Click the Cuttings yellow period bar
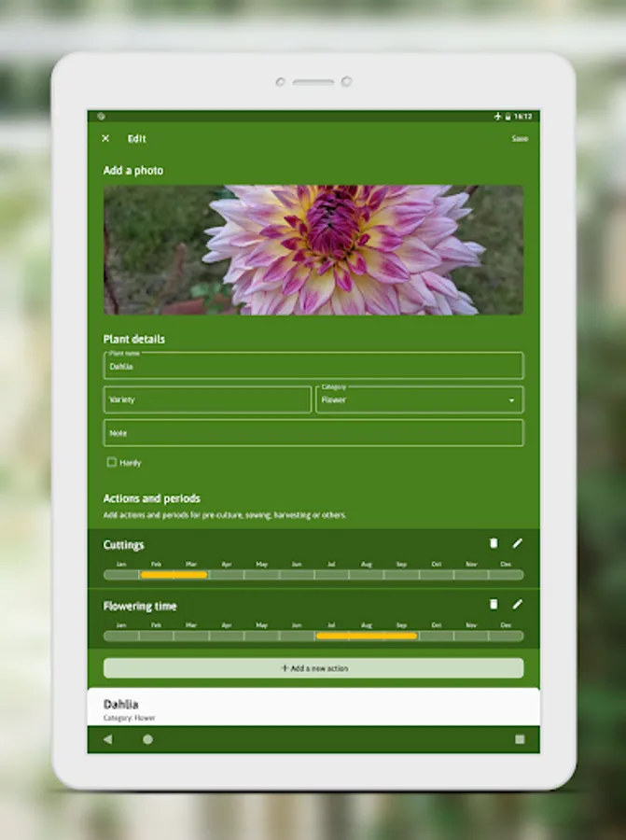This screenshot has width=626, height=840. (x=174, y=575)
